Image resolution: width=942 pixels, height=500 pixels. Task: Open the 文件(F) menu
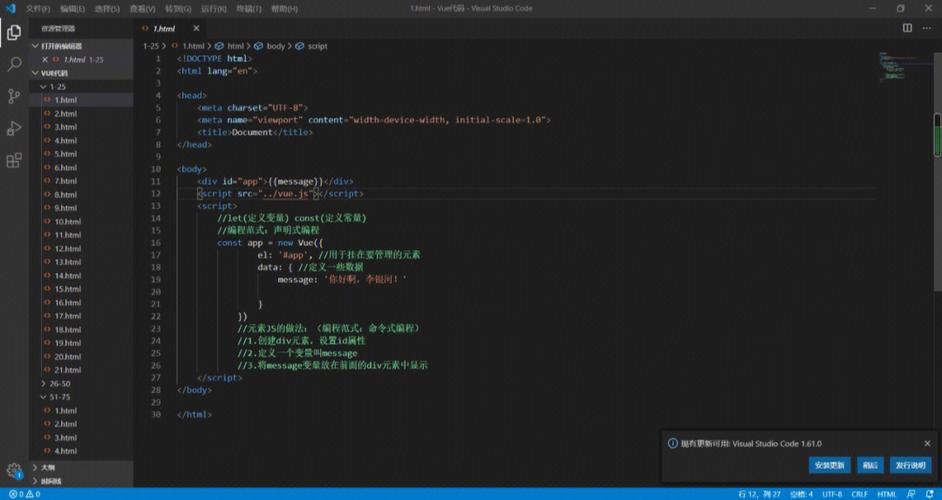[x=37, y=8]
